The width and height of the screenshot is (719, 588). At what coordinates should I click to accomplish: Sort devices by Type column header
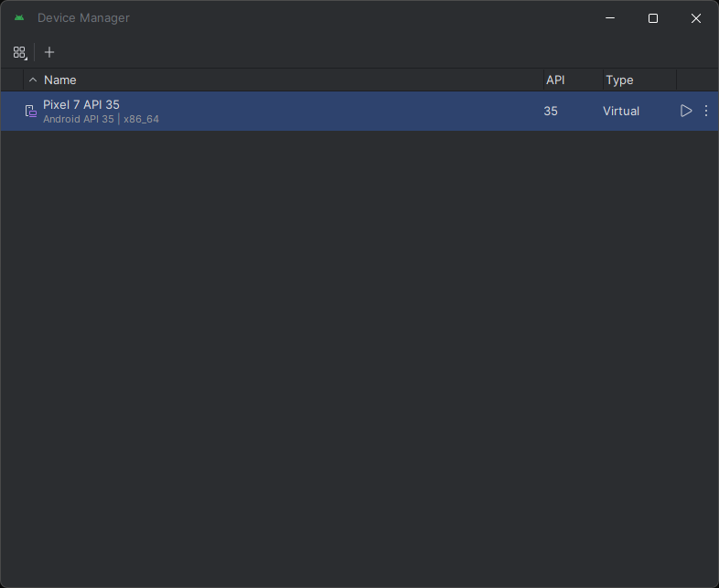click(619, 80)
